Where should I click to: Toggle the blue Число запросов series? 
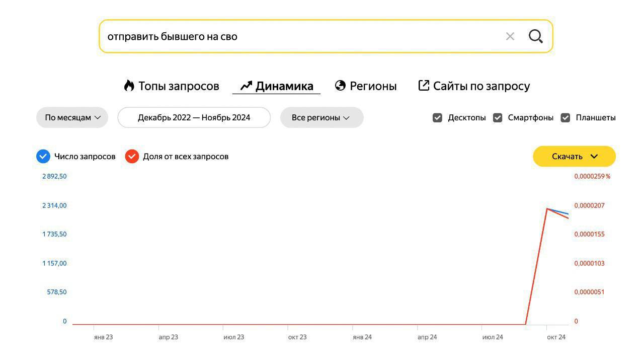tap(43, 157)
